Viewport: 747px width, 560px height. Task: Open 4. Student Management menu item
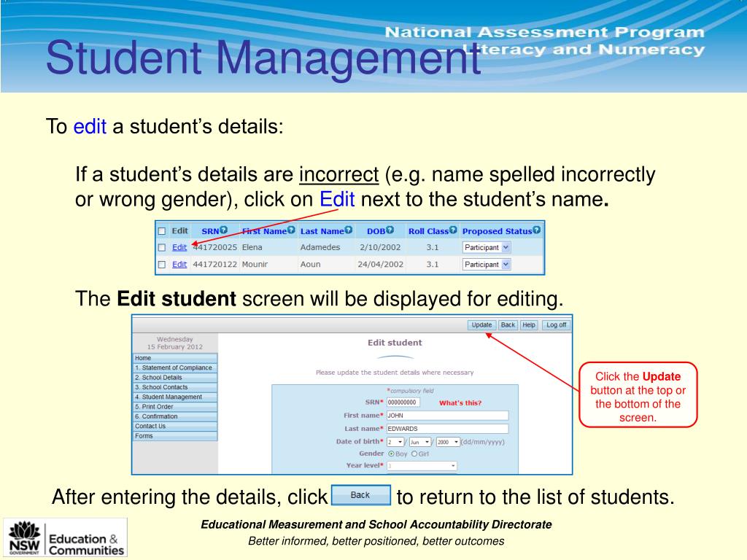175,397
